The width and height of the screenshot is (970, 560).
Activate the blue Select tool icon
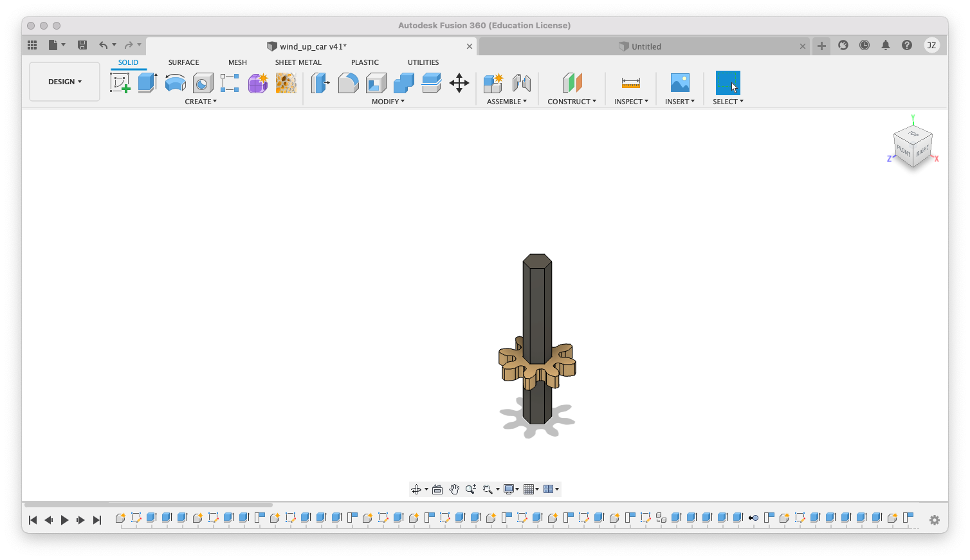[728, 83]
